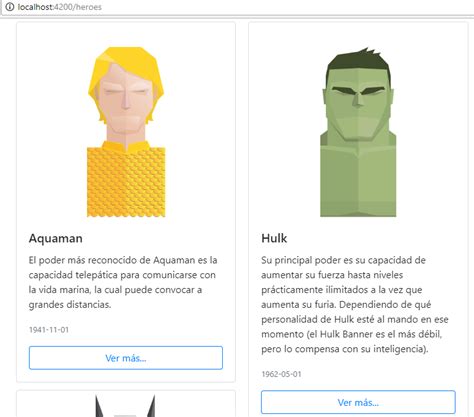Image resolution: width=474 pixels, height=417 pixels.
Task: Click the 1941-11-01 date text
Action: point(49,330)
